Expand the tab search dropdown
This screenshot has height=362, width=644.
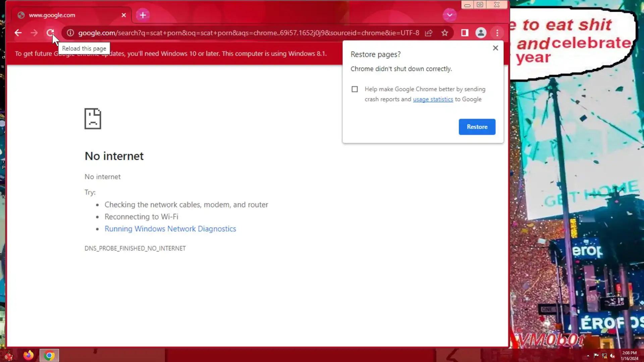tap(449, 15)
